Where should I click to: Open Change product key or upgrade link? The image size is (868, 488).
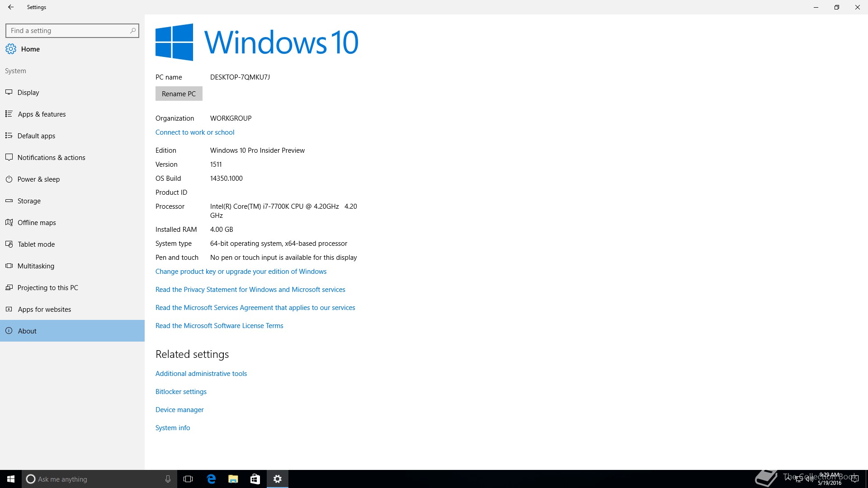(241, 272)
